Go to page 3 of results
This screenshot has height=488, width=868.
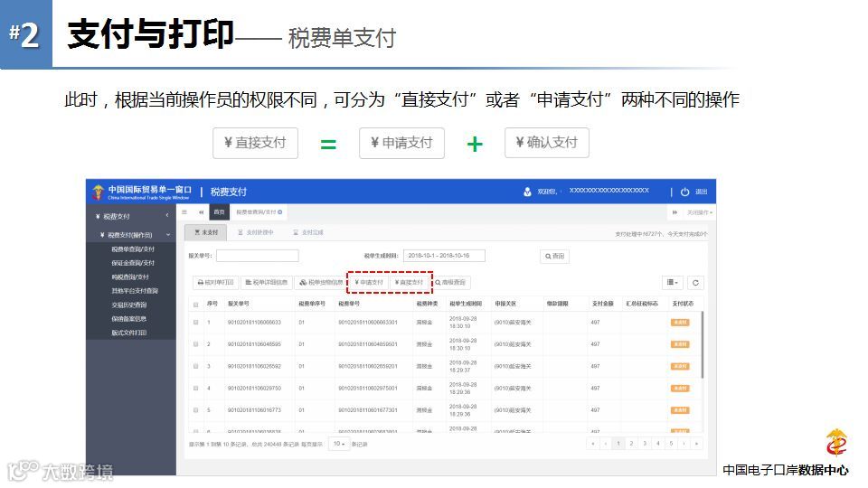(x=645, y=444)
